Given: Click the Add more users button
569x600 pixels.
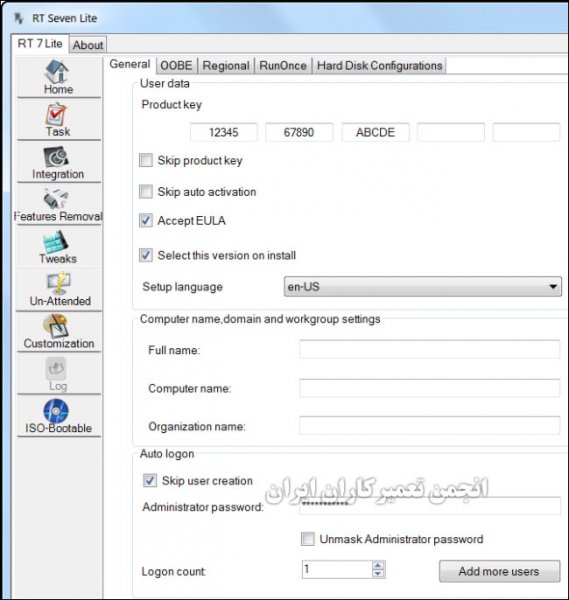Looking at the screenshot, I should (499, 571).
